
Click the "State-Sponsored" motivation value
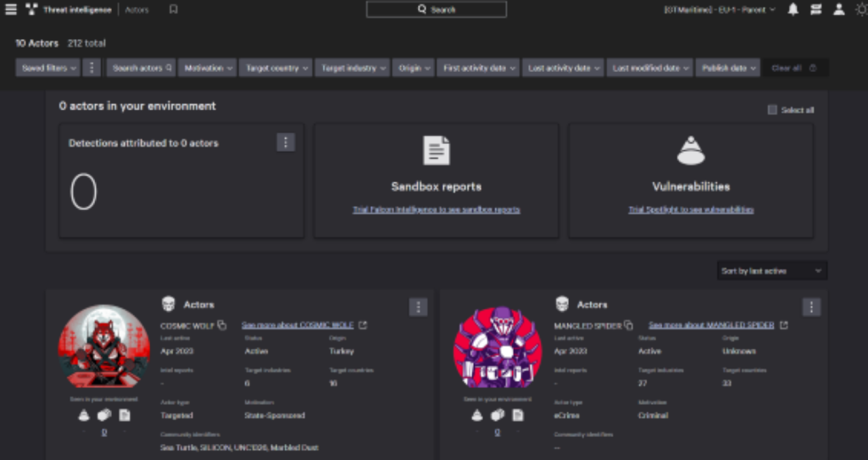(275, 415)
